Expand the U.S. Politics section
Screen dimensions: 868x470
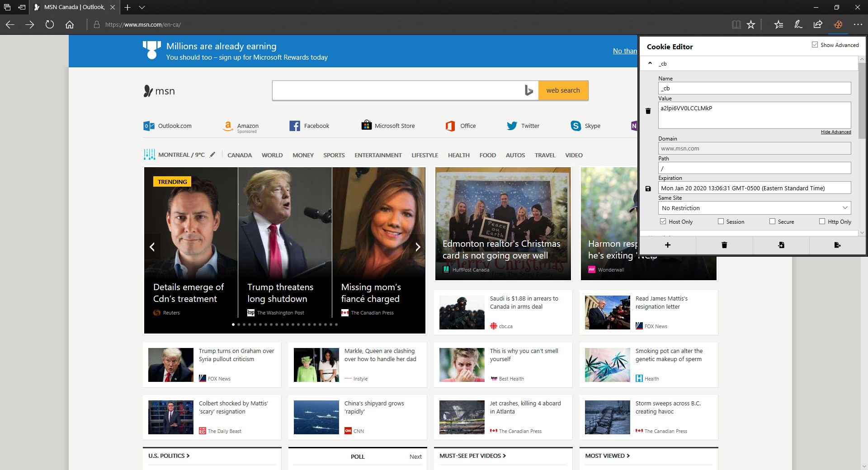[169, 456]
